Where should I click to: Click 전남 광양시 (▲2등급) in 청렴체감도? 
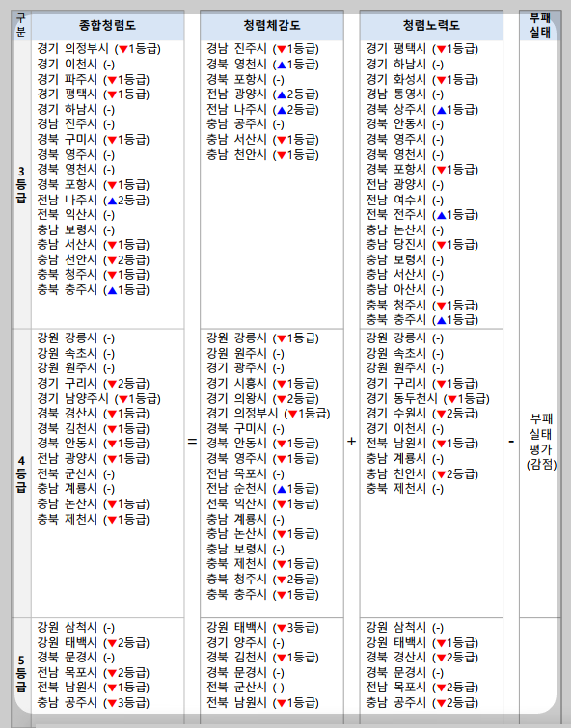262,94
